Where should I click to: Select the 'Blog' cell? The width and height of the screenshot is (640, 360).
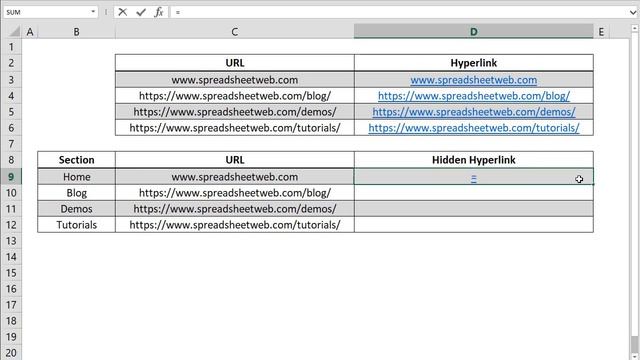pos(76,193)
